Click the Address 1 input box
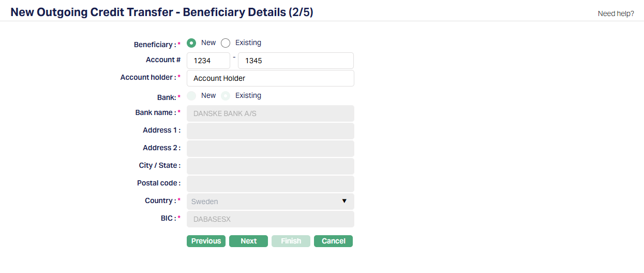644x273 pixels. coord(270,131)
